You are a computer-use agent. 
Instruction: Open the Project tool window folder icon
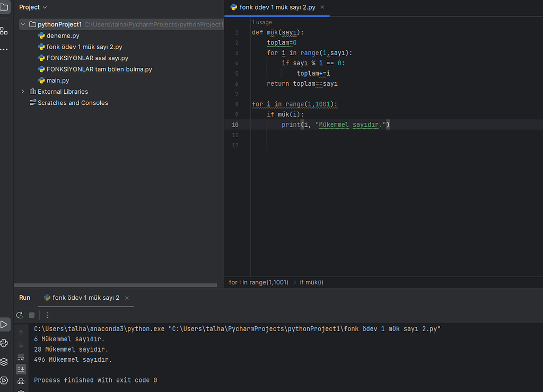[4, 7]
